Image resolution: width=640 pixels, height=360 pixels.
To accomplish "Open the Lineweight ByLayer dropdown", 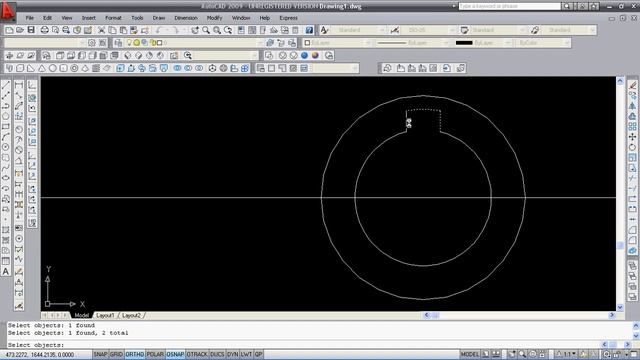I will tap(509, 43).
